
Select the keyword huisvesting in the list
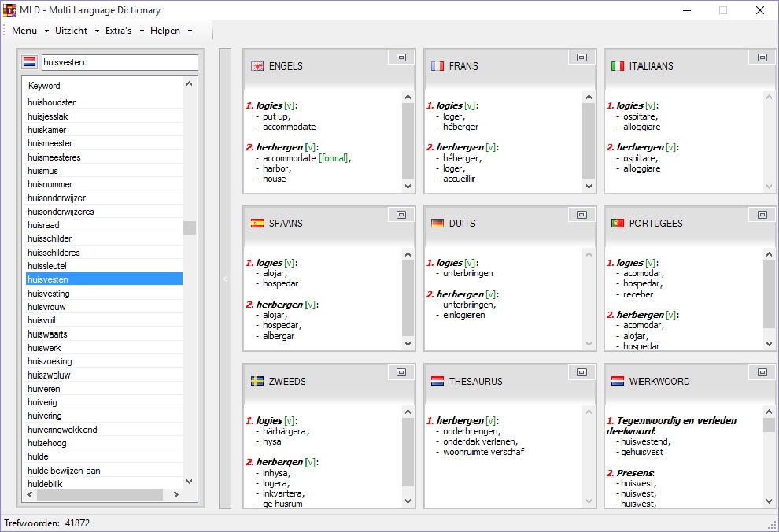click(x=49, y=294)
